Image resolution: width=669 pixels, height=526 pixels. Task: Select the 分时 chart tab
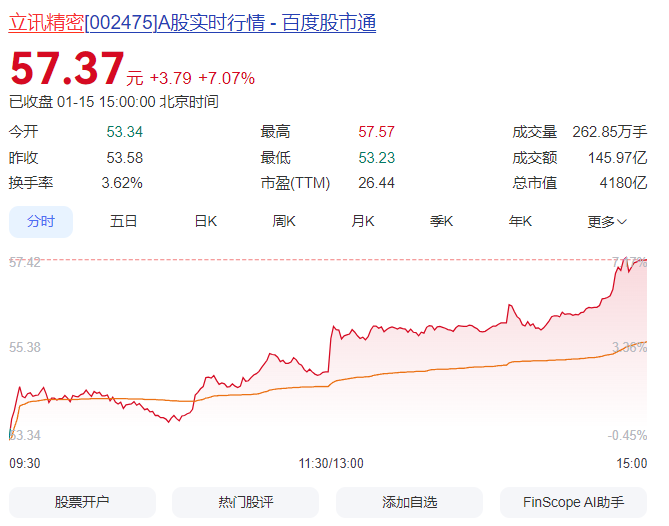[41, 222]
